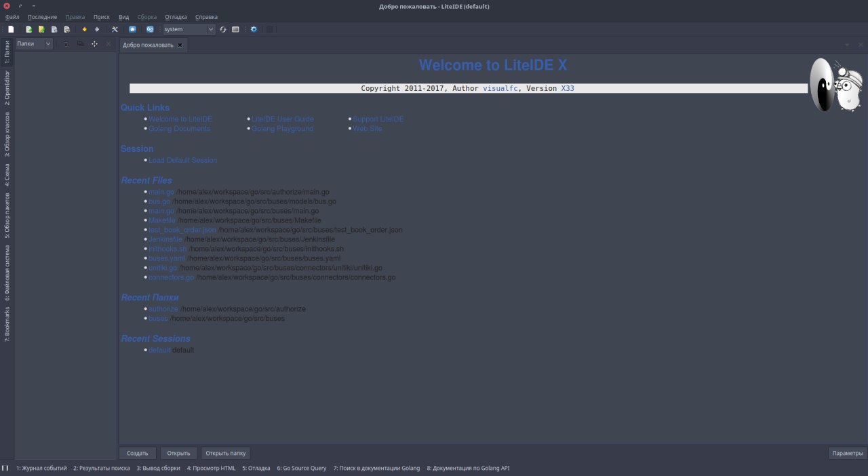Click the New file toolbar icon
The height and width of the screenshot is (476, 868).
(11, 29)
